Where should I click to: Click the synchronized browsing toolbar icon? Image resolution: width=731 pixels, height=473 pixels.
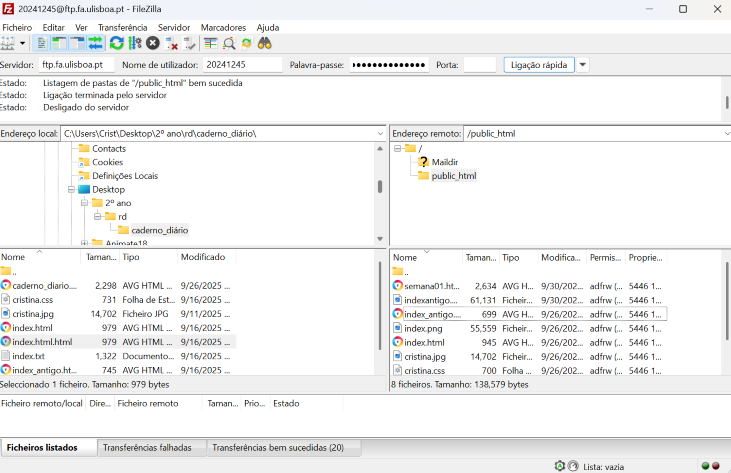pos(247,43)
